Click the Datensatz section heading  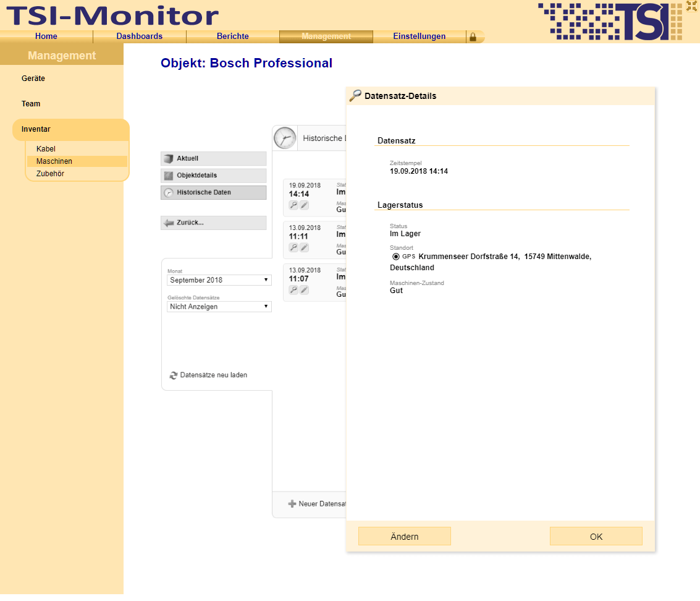point(397,141)
